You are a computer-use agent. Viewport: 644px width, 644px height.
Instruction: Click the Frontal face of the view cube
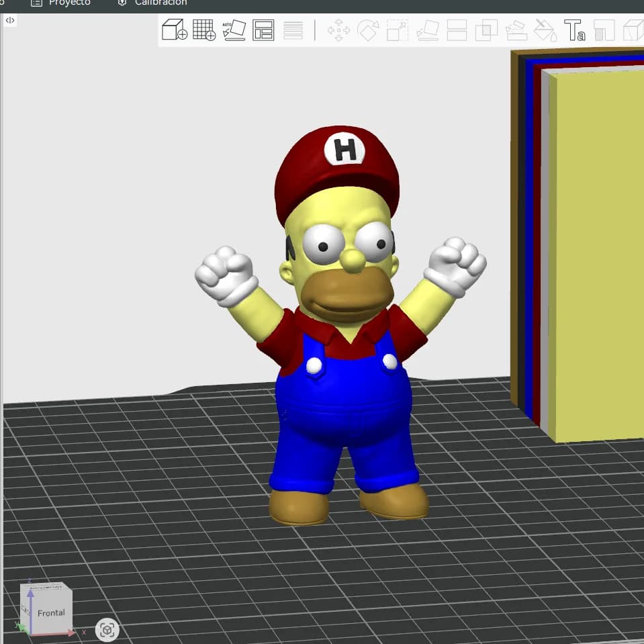tap(51, 613)
